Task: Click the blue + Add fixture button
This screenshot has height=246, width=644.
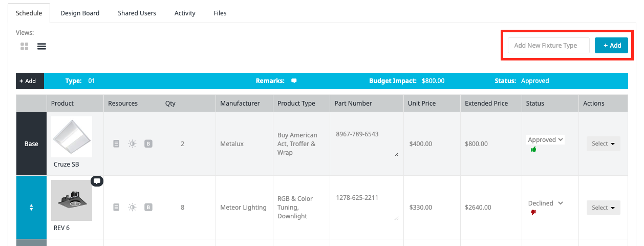Action: click(611, 45)
